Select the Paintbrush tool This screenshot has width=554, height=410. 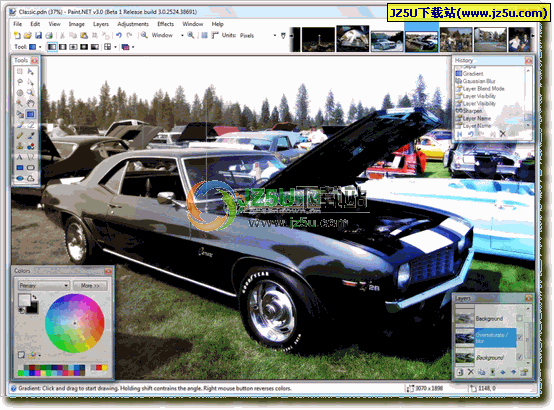coord(20,125)
